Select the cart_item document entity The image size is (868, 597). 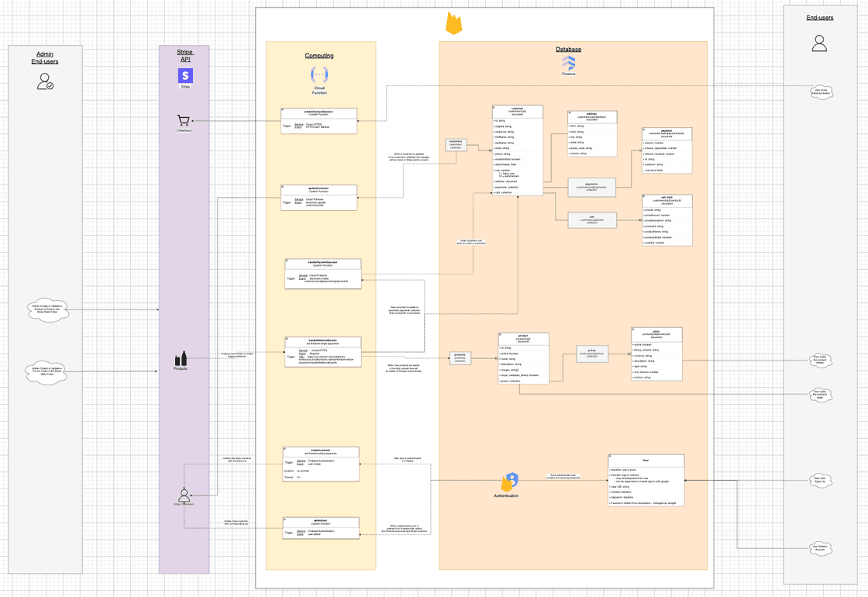[668, 219]
